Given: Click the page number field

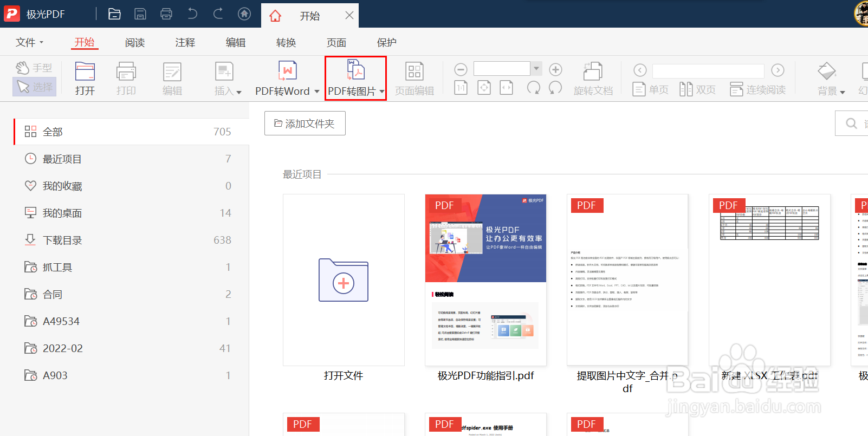Looking at the screenshot, I should [708, 71].
